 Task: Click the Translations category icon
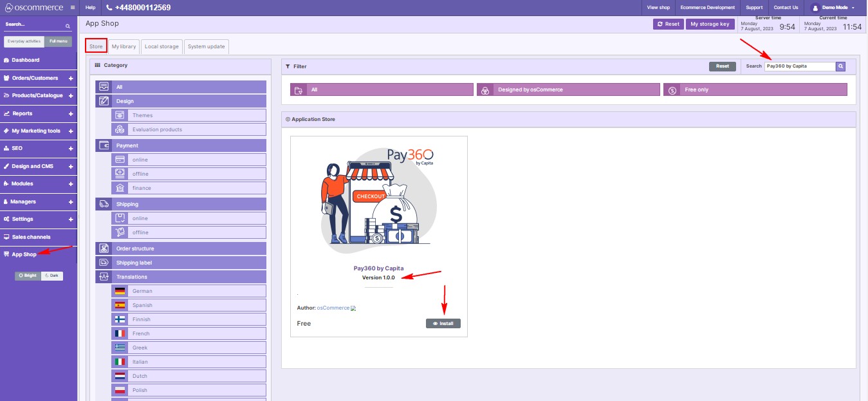pyautogui.click(x=104, y=277)
